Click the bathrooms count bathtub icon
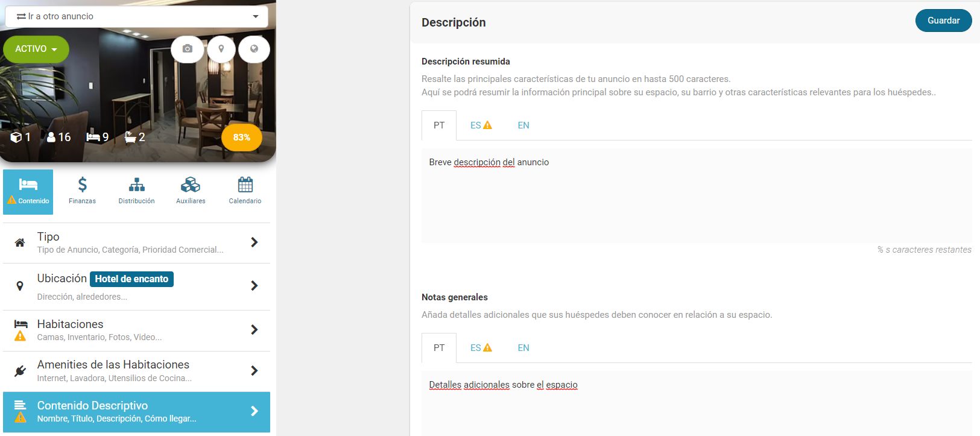Screen dimensions: 980x436 130,137
